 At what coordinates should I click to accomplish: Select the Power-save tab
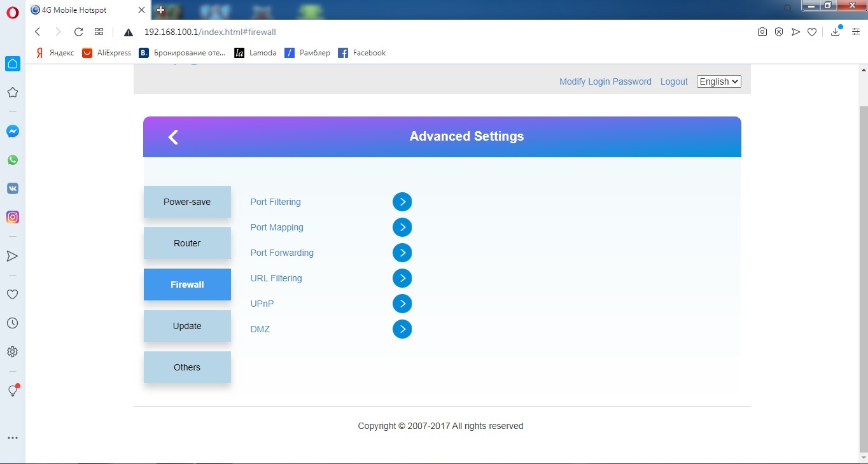coord(187,202)
